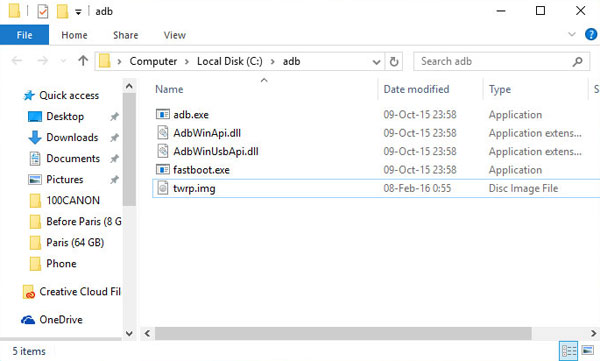Select the fastboot.exe application file
This screenshot has height=361, width=600.
pyautogui.click(x=376, y=170)
